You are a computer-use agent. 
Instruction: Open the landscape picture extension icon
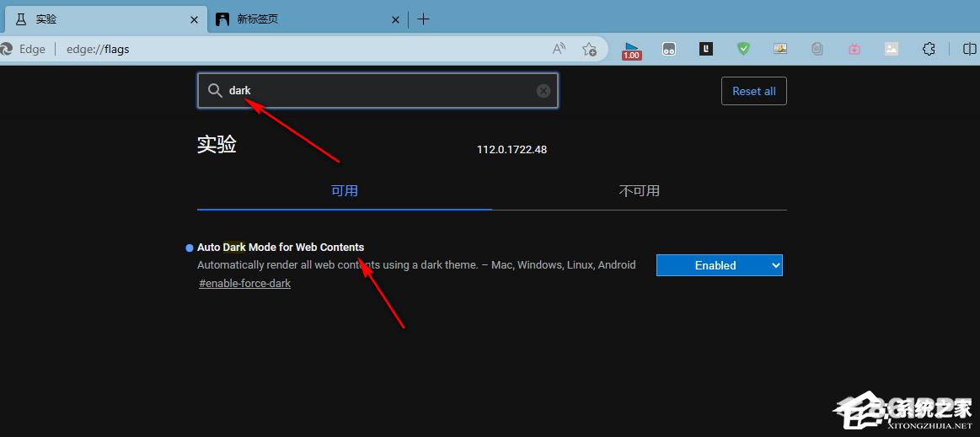click(780, 49)
